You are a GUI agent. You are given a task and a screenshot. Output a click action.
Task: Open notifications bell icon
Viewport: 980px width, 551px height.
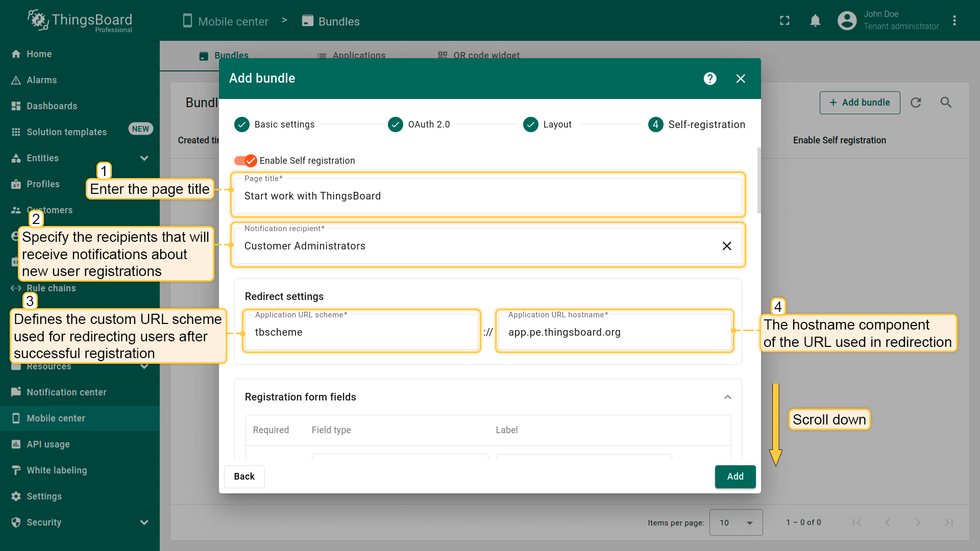815,21
